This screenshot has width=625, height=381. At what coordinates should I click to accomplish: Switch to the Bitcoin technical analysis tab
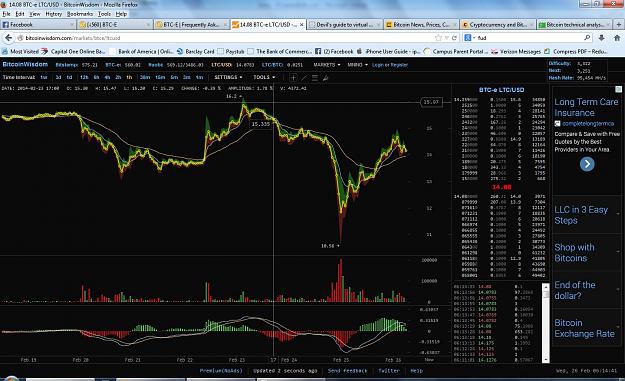(x=574, y=25)
